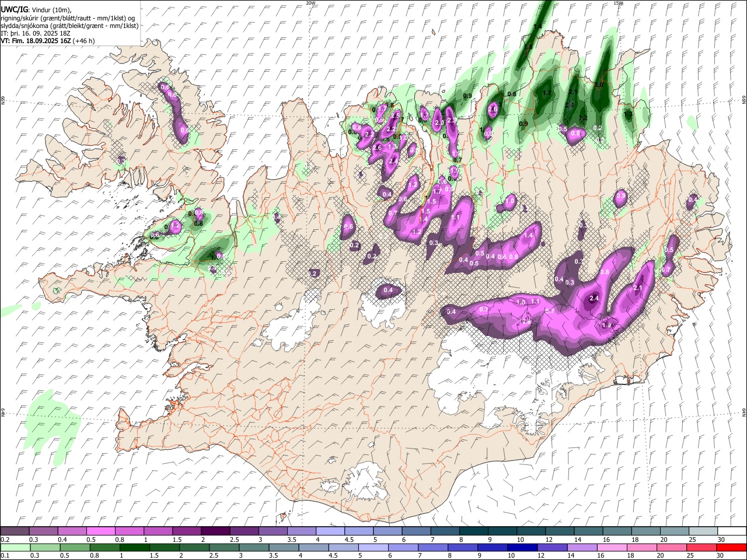Click the gray-blue 3.5–4 rain legend swatch
This screenshot has width=747, height=560.
point(284,547)
